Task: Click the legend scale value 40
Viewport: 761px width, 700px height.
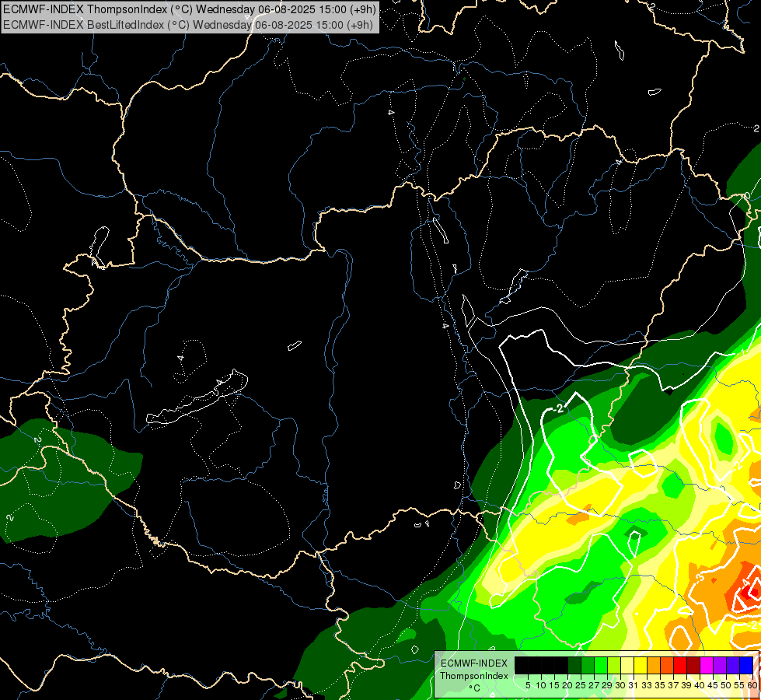Action: coord(700,685)
